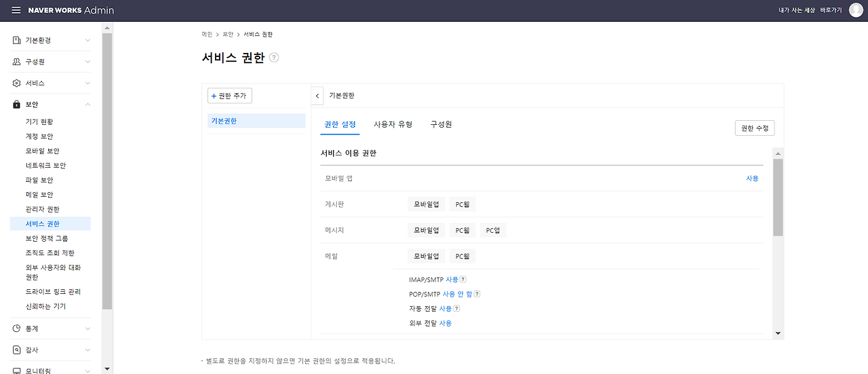Expand the 감사 menu section
Screen dimensions: 868x374
pyautogui.click(x=87, y=350)
